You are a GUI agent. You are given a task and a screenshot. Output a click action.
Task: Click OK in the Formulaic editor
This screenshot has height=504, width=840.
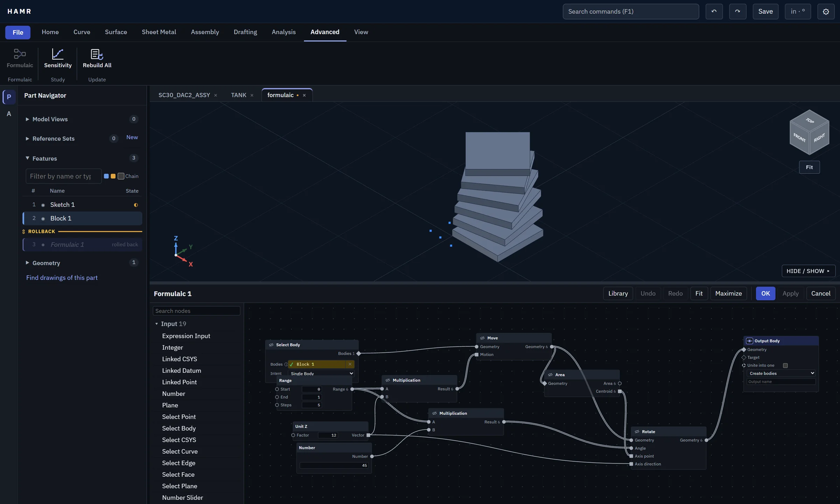(x=765, y=293)
